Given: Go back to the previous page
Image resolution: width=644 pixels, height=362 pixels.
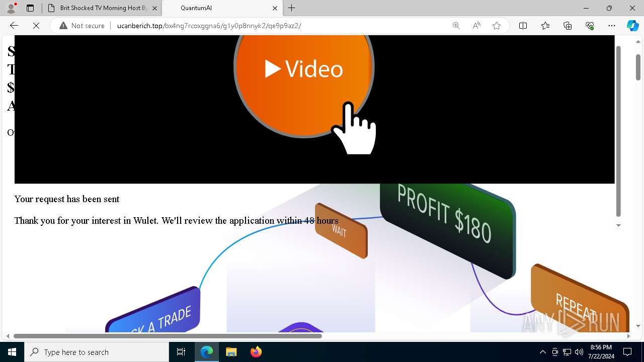Looking at the screenshot, I should point(14,26).
